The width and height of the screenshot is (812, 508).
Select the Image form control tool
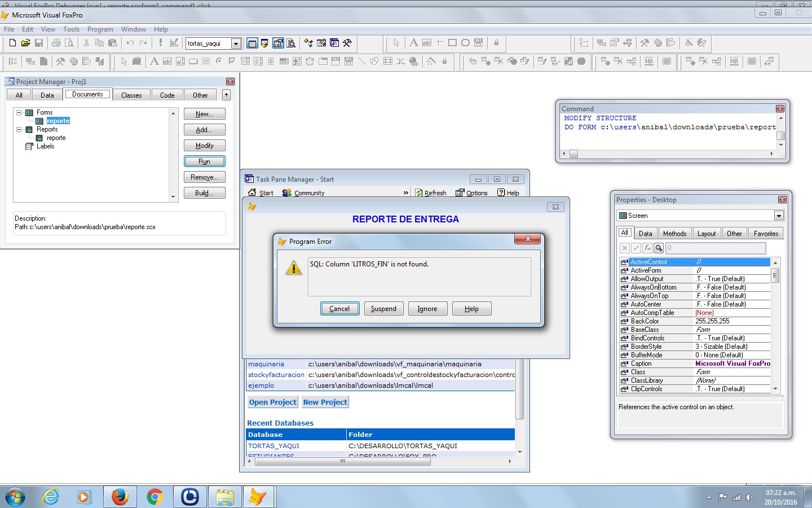click(x=297, y=61)
